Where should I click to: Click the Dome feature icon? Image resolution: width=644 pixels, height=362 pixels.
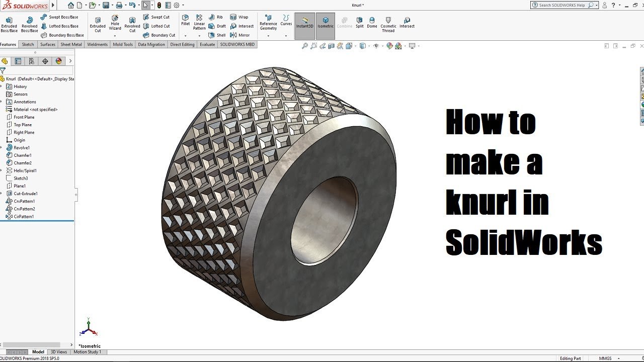point(372,22)
